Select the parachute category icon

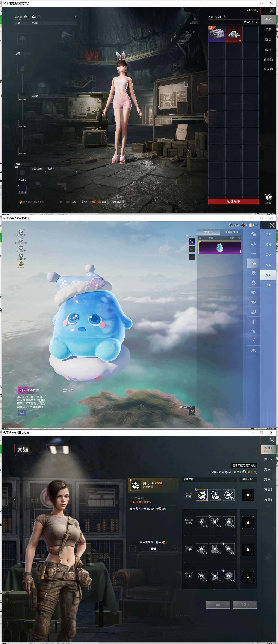click(x=253, y=234)
